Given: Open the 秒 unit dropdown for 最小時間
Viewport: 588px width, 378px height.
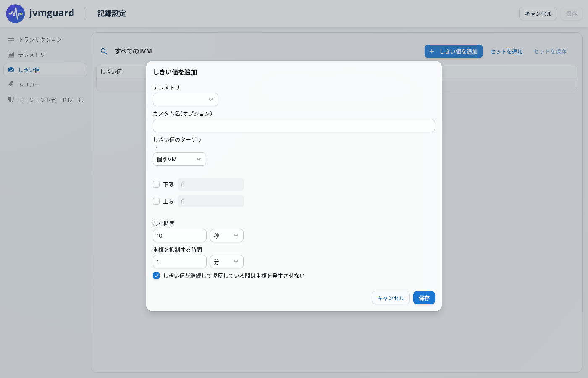Looking at the screenshot, I should [227, 236].
